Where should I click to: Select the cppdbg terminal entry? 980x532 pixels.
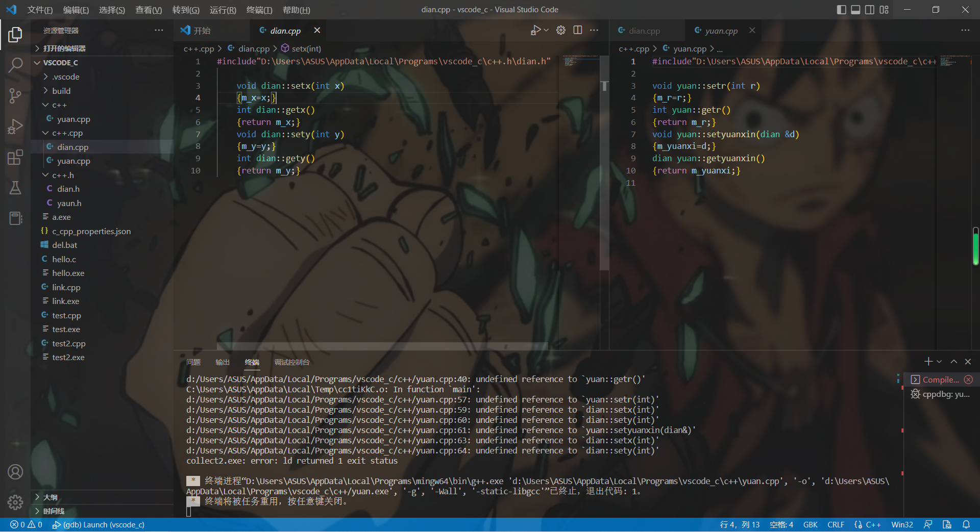[x=942, y=394]
